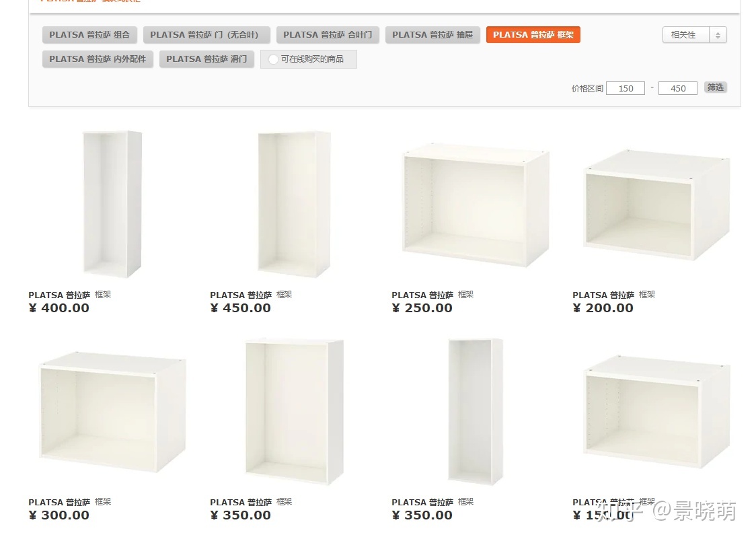Choose the PLATSA 普拉萨 合叶门 filter
This screenshot has width=756, height=543.
tap(328, 35)
